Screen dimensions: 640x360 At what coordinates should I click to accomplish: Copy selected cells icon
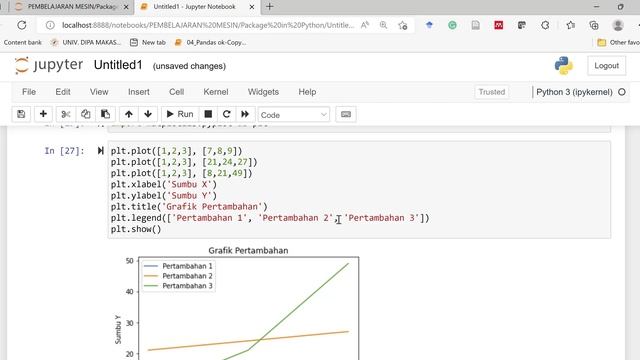(x=85, y=114)
